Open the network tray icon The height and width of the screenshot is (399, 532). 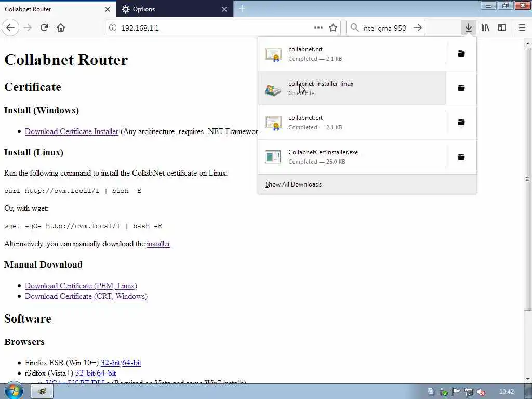click(x=469, y=392)
